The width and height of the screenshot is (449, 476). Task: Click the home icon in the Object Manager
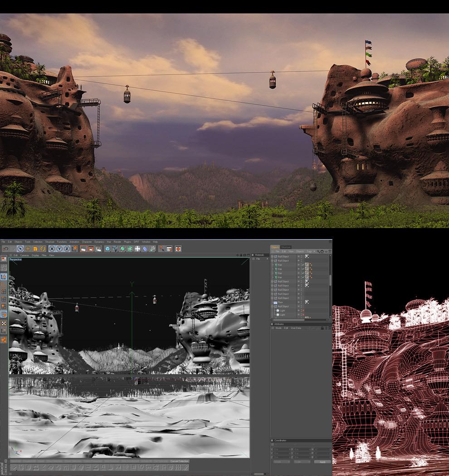point(322,251)
